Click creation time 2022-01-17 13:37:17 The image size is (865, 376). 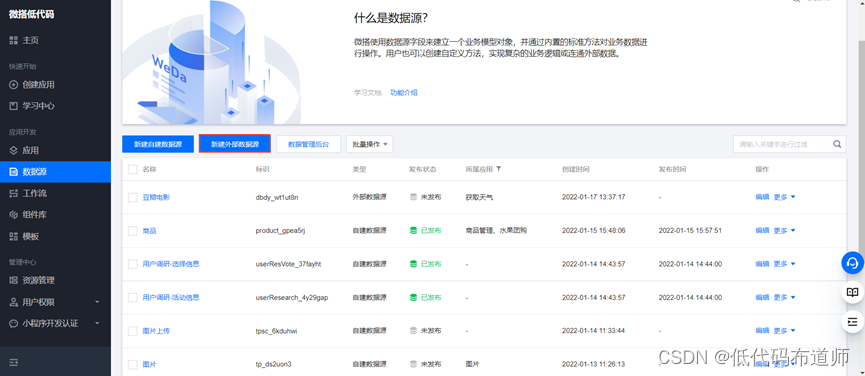[x=594, y=197]
